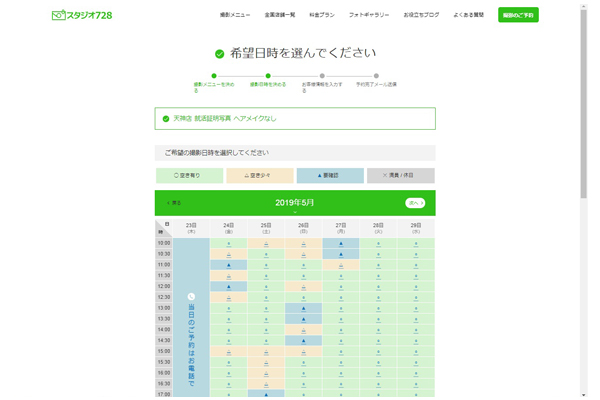The height and width of the screenshot is (400, 600).
Task: Open the 撮影メニュー menu item
Action: [x=235, y=15]
